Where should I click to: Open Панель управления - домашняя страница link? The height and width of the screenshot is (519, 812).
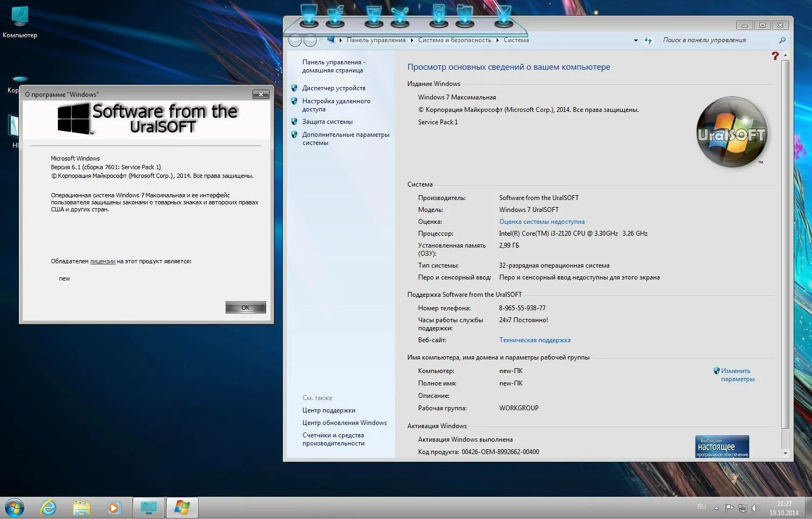point(333,66)
